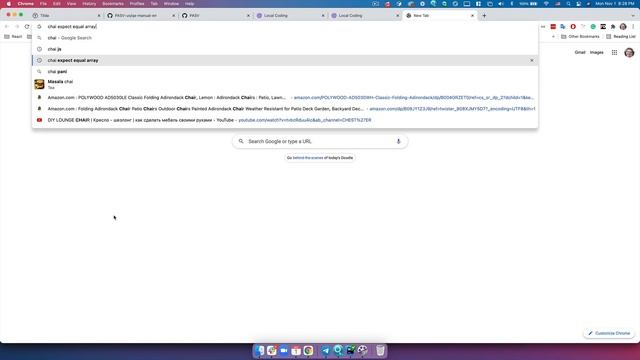The height and width of the screenshot is (360, 640).
Task: Click the Customize Chrome button
Action: 609,333
